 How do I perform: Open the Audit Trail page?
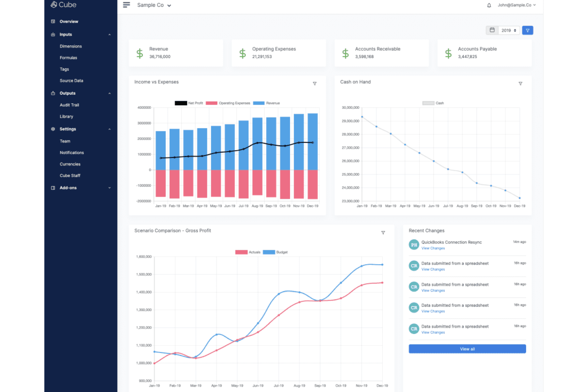[69, 105]
